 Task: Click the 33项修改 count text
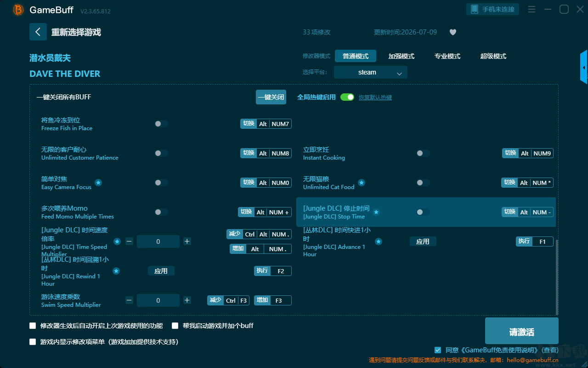click(317, 32)
